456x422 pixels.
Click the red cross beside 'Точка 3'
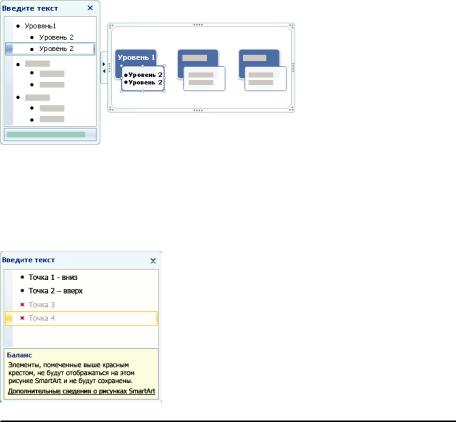tap(22, 304)
